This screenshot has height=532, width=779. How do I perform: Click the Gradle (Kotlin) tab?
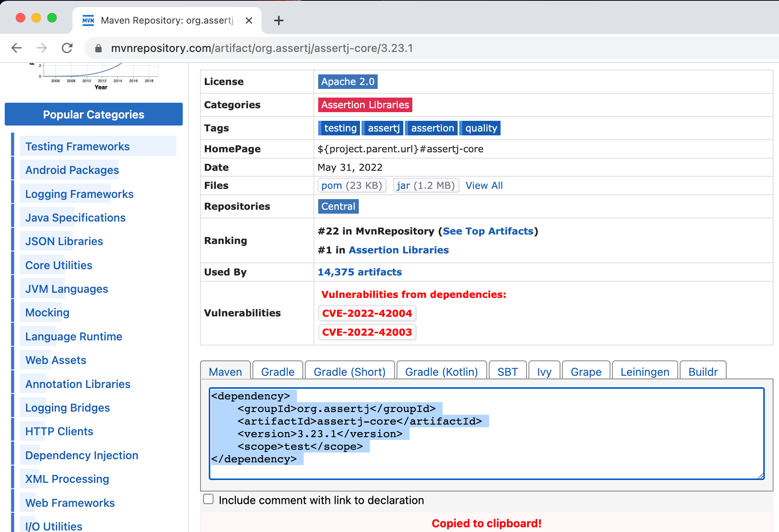click(x=441, y=371)
